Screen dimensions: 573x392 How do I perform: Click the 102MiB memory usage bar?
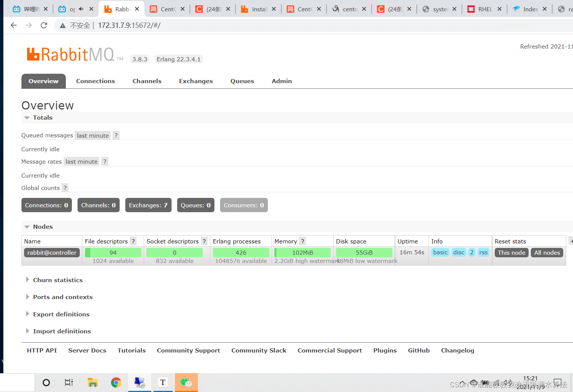click(302, 252)
